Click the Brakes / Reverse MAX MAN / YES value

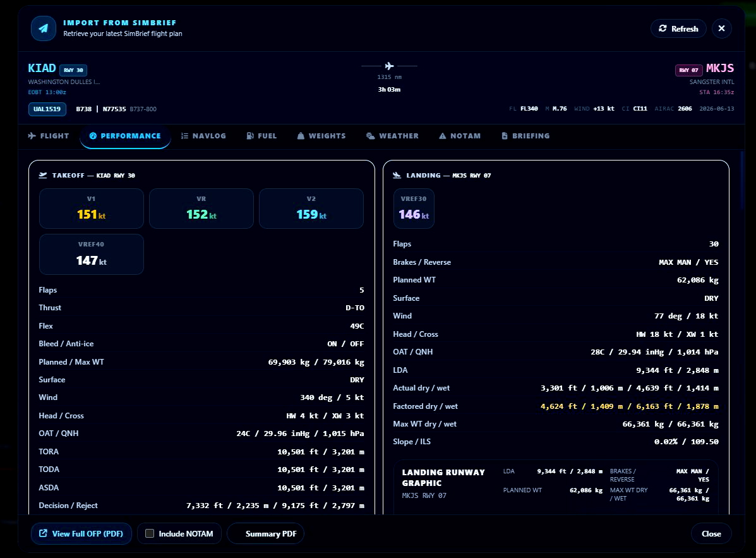click(x=688, y=262)
